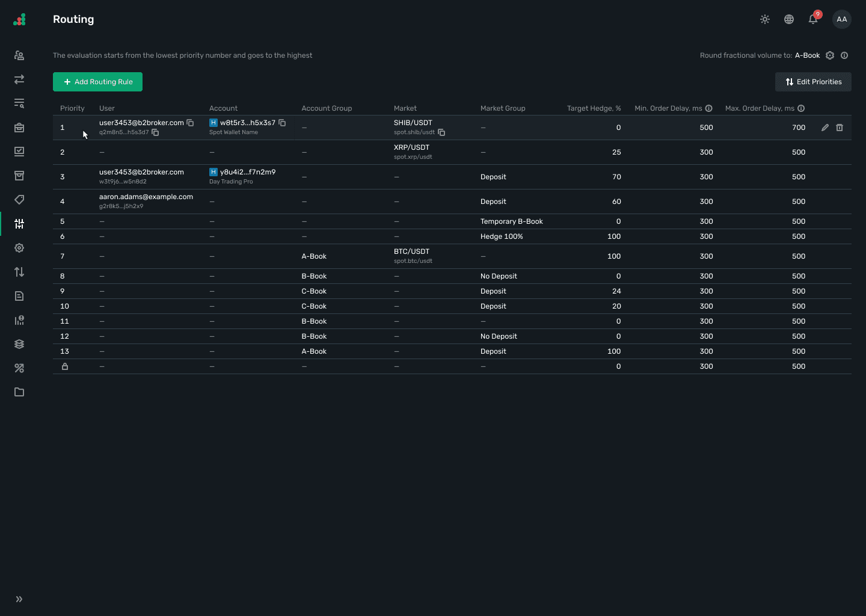Select XRP/USDT market in row 2
Screen dimensions: 866x616
[x=411, y=147]
